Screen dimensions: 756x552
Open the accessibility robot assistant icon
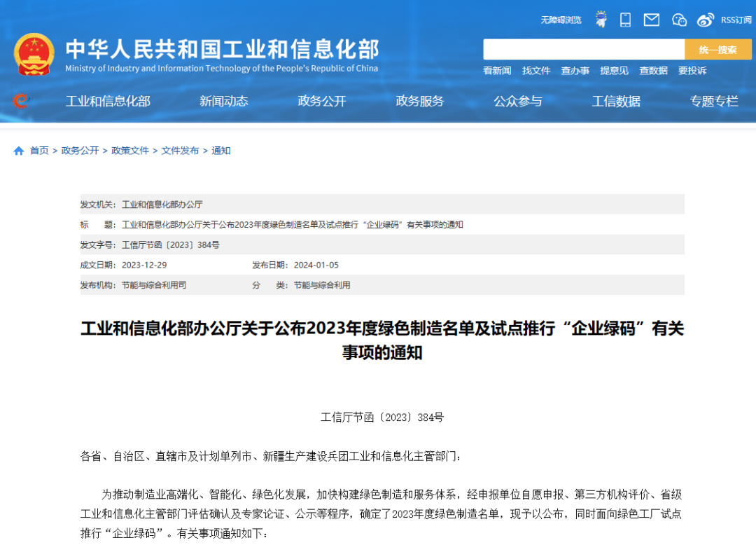(601, 20)
